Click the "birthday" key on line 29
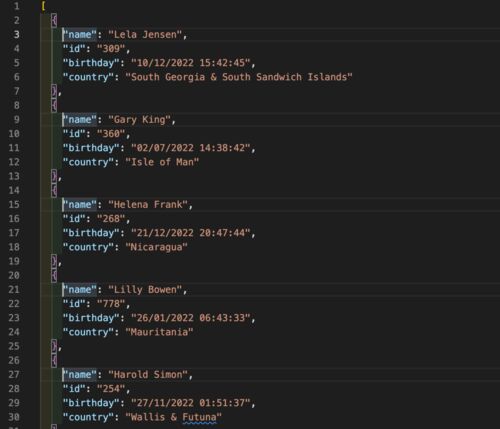Screen dimensions: 500x429 [91, 403]
